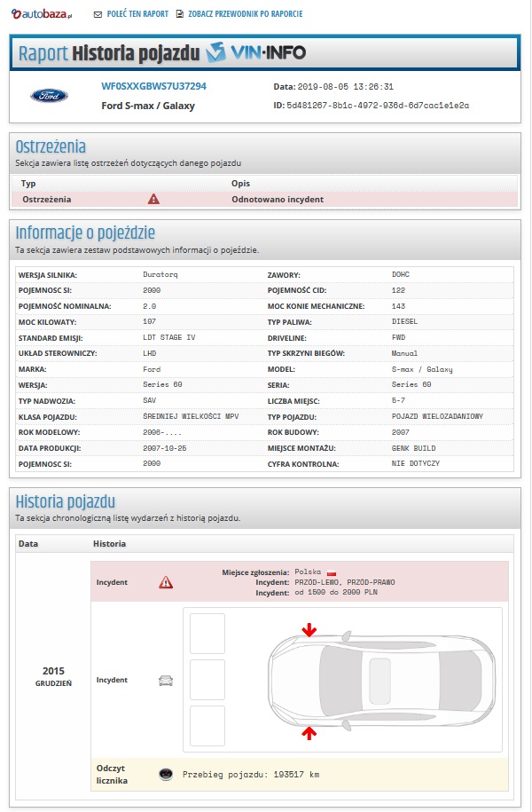Select the 107 kilowatts value

pyautogui.click(x=149, y=321)
